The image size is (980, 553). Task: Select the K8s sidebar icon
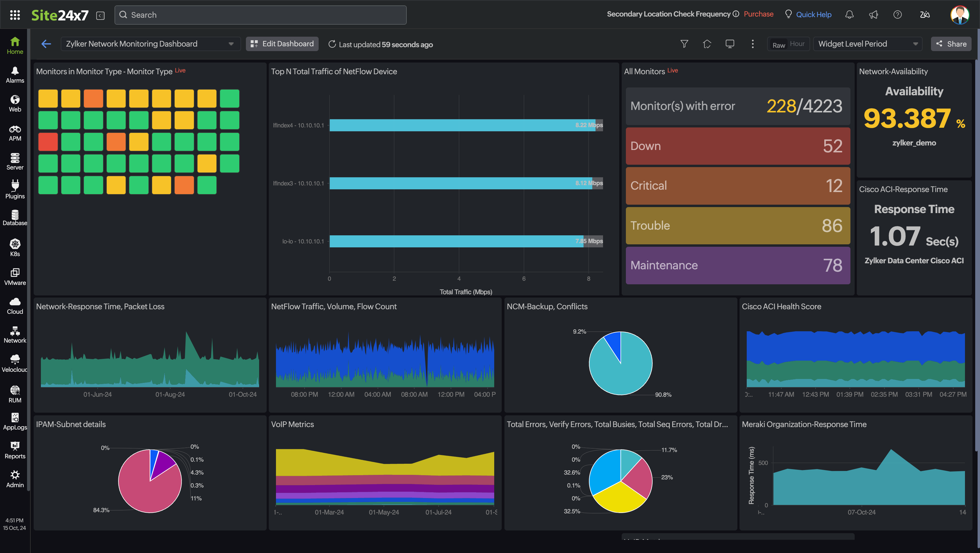tap(15, 246)
